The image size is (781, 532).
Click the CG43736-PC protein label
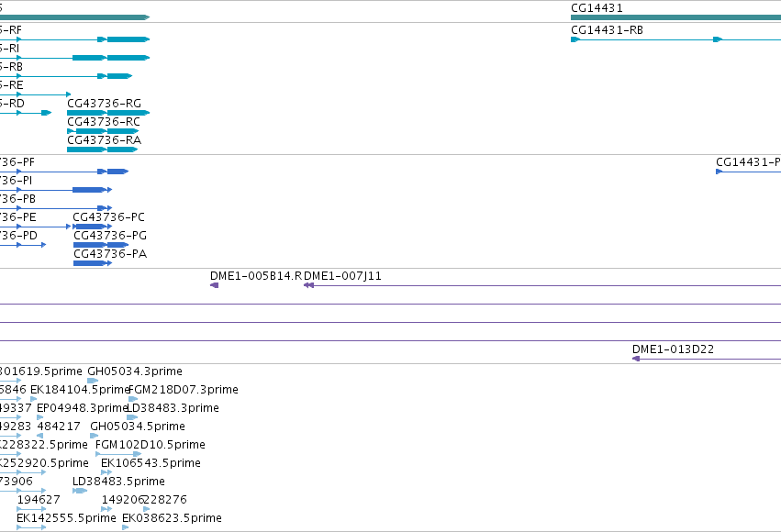coord(108,217)
